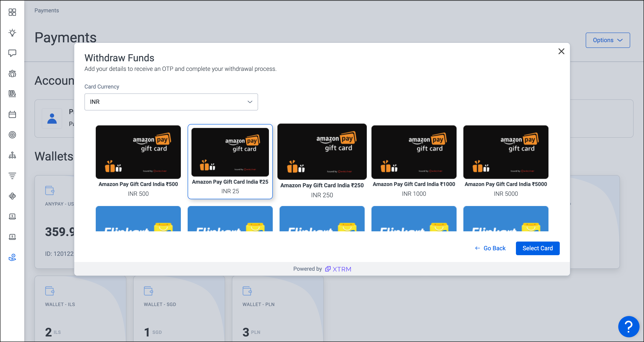Open the lightbulb ideas icon in sidebar
The height and width of the screenshot is (342, 644).
12,33
